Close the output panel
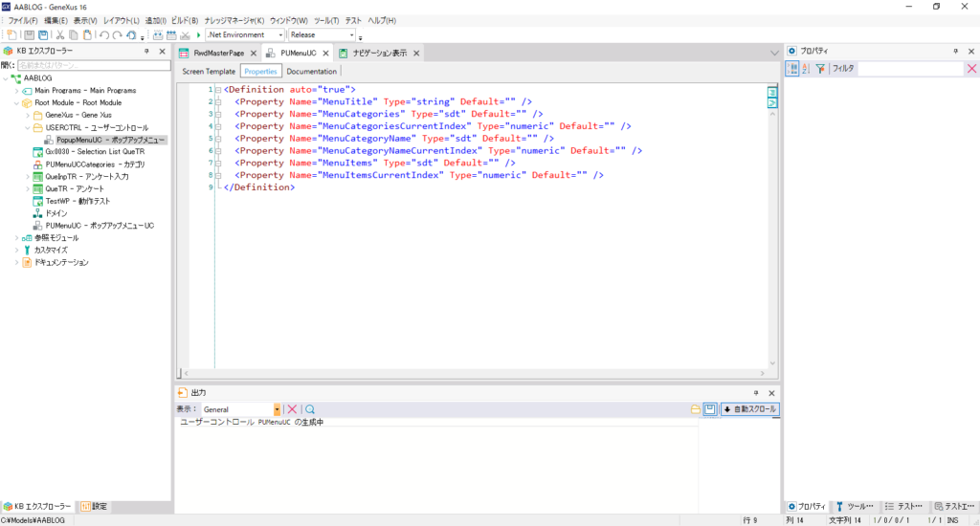980x526 pixels. point(771,393)
